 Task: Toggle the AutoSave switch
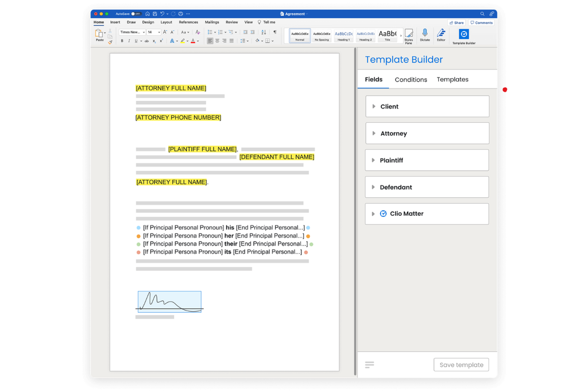136,14
